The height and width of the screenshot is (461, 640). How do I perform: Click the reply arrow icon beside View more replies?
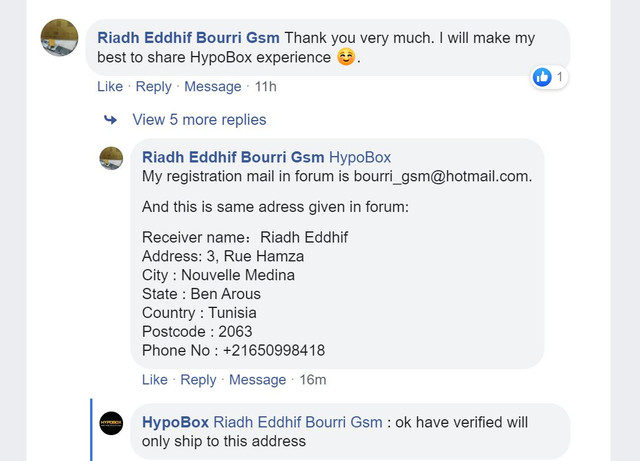[111, 120]
